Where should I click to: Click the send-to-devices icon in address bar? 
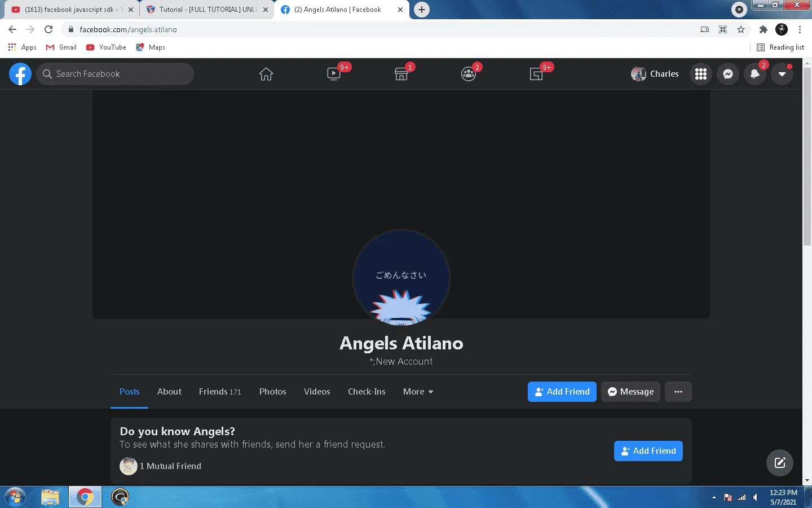(705, 29)
